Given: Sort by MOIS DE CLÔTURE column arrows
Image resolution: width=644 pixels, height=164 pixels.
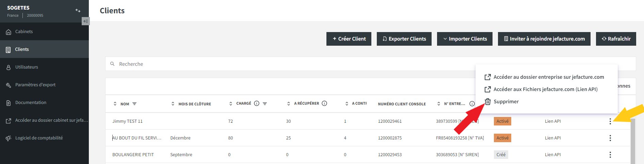Looking at the screenshot, I should pos(173,104).
